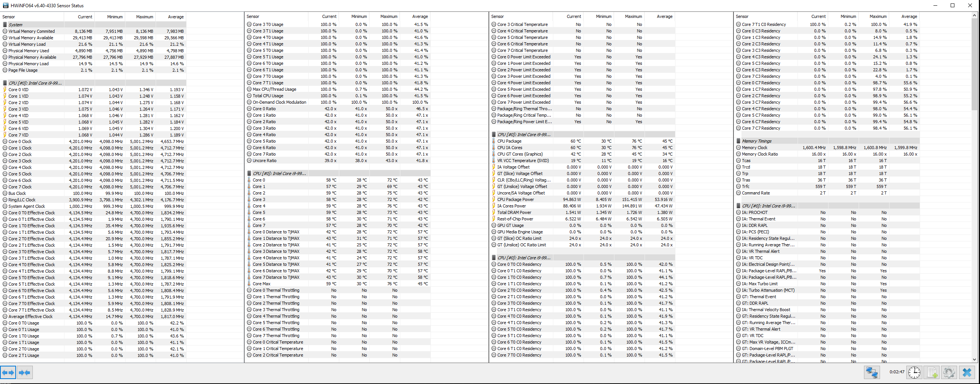Screen dimensions: 980x384
Task: Select the Trfc timing row
Action: point(827,186)
